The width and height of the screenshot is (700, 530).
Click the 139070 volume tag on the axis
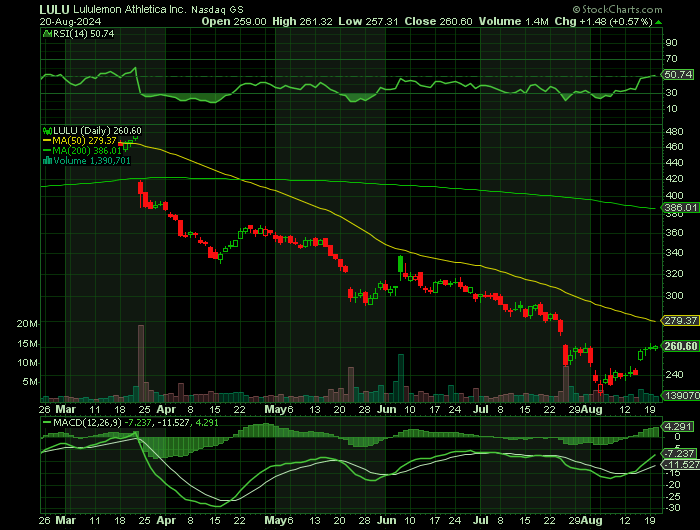coord(681,396)
